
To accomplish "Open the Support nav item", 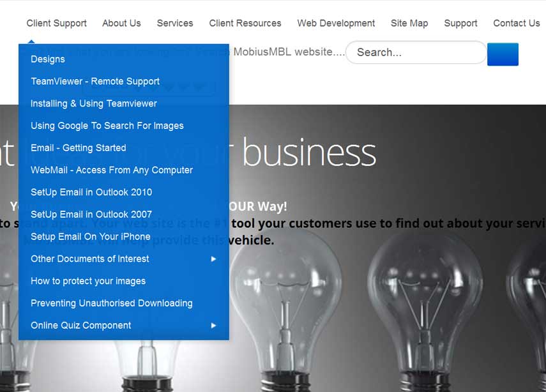I will coord(460,24).
